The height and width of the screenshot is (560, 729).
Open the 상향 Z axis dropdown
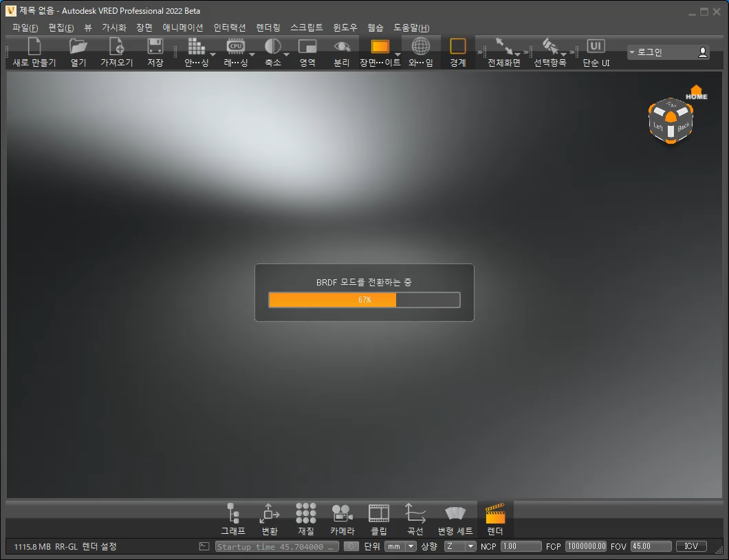coord(460,546)
